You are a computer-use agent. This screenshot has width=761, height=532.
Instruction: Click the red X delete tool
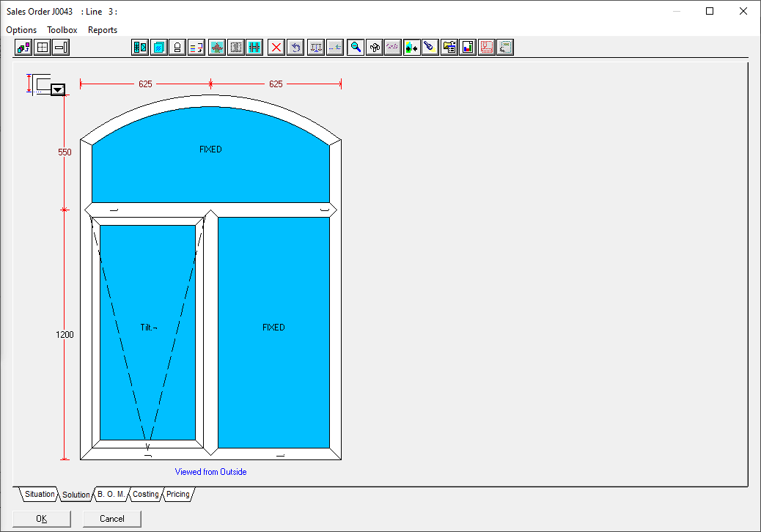coord(276,48)
